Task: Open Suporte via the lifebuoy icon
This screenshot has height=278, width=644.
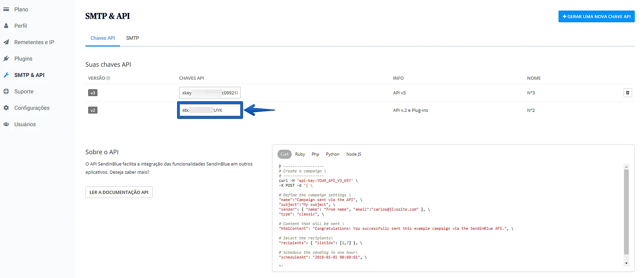Action: [6, 92]
